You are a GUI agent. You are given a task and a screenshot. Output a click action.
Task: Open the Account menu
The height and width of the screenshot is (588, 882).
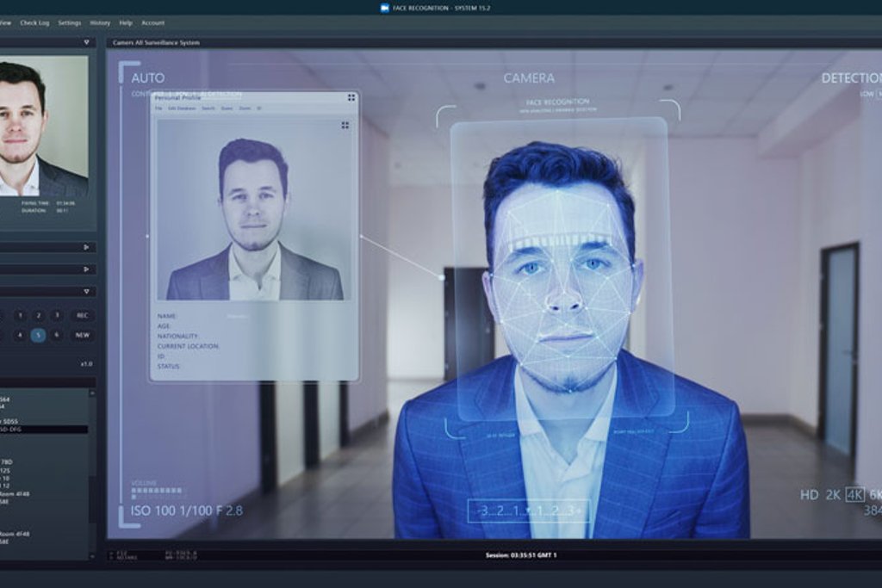(x=153, y=23)
